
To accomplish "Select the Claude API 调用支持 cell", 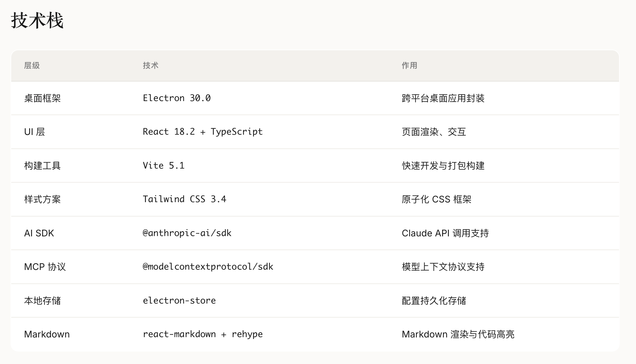I will [x=445, y=233].
